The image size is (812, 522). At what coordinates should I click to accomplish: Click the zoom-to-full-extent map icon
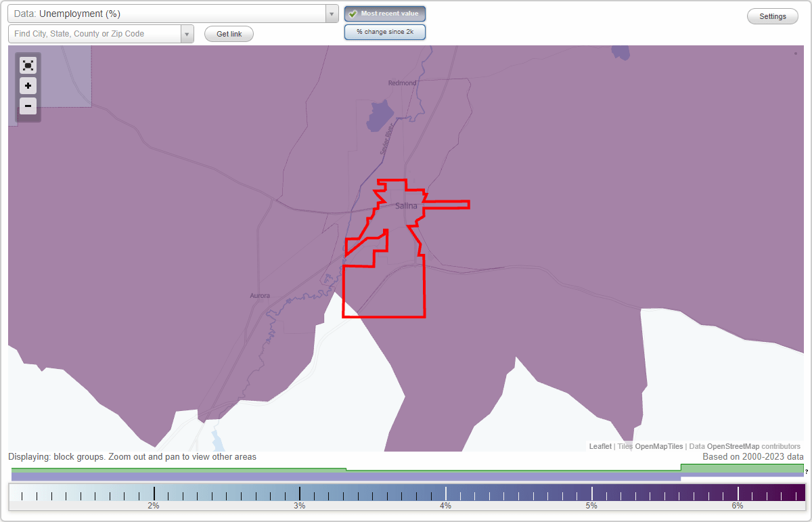[x=28, y=65]
